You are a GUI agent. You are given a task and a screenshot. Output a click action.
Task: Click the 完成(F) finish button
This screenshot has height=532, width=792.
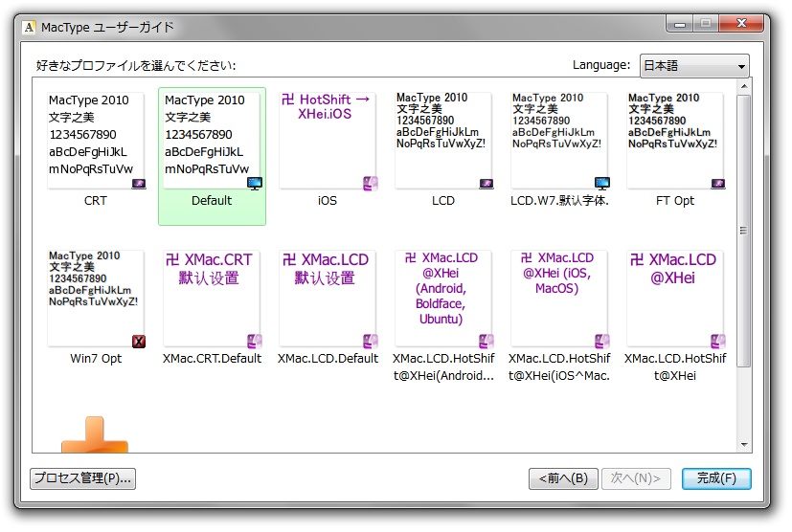(716, 478)
